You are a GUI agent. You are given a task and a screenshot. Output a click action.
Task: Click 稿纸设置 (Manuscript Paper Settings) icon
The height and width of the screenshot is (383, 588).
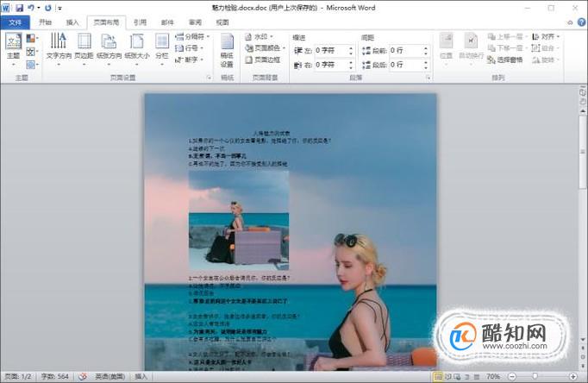(227, 51)
